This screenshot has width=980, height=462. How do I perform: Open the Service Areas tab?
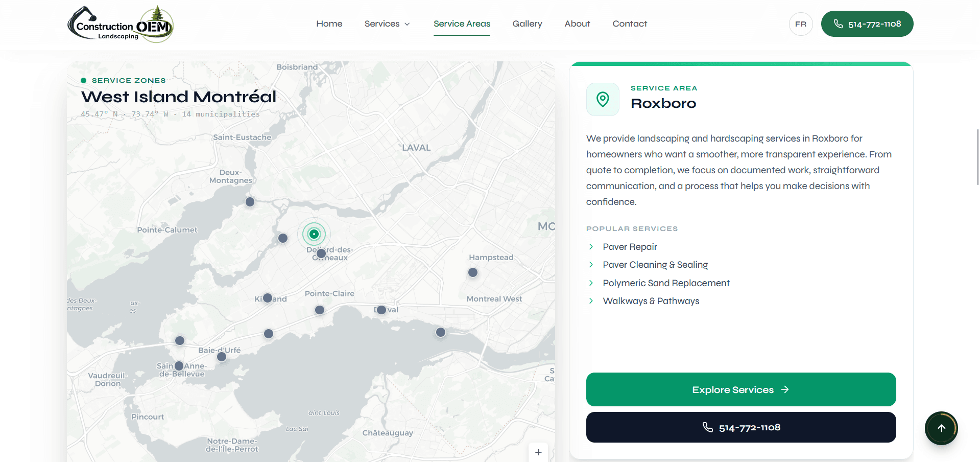click(x=462, y=24)
